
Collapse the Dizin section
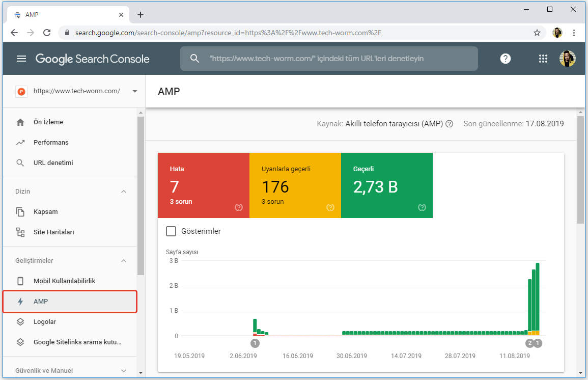coord(123,192)
